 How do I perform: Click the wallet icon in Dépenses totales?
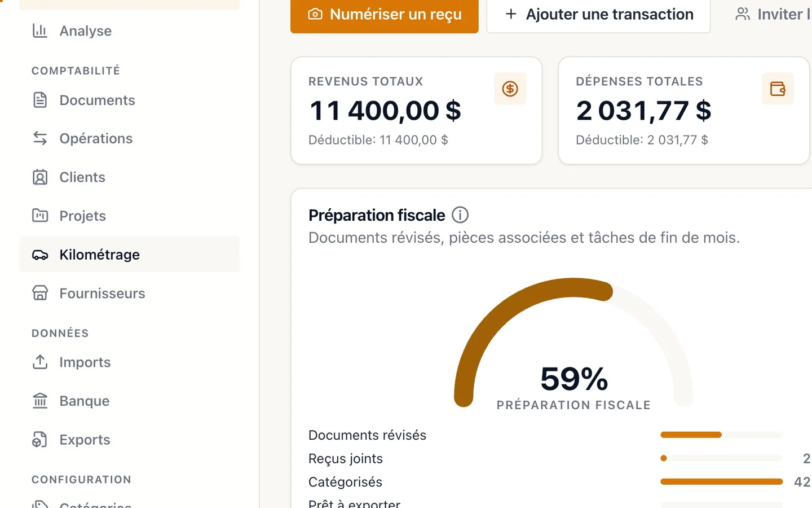[x=778, y=89]
